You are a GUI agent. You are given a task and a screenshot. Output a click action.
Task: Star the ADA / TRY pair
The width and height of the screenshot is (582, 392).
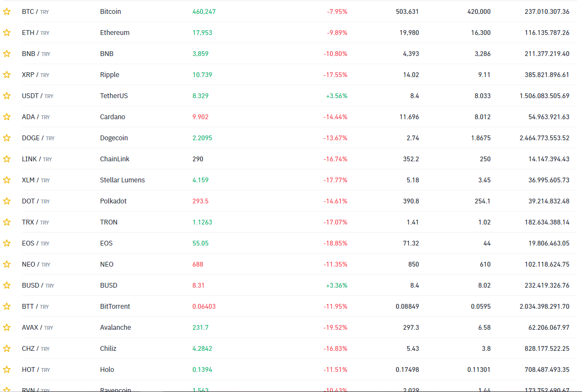(x=7, y=117)
